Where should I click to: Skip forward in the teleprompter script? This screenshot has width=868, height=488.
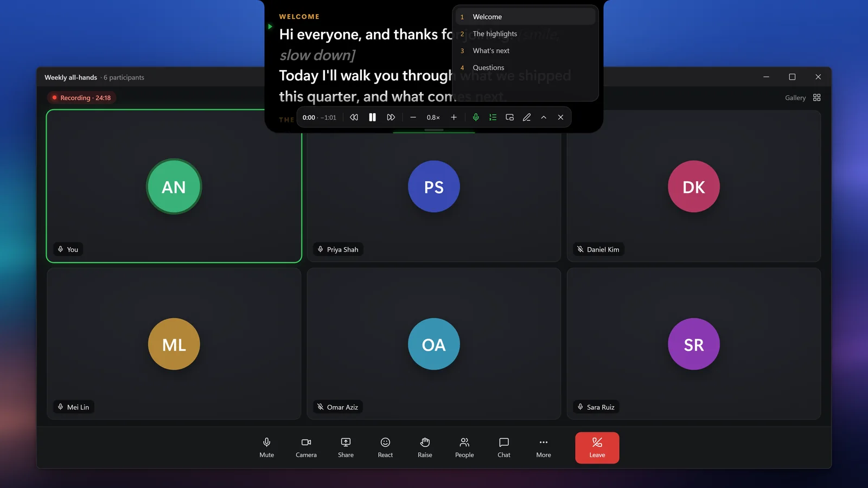point(391,117)
